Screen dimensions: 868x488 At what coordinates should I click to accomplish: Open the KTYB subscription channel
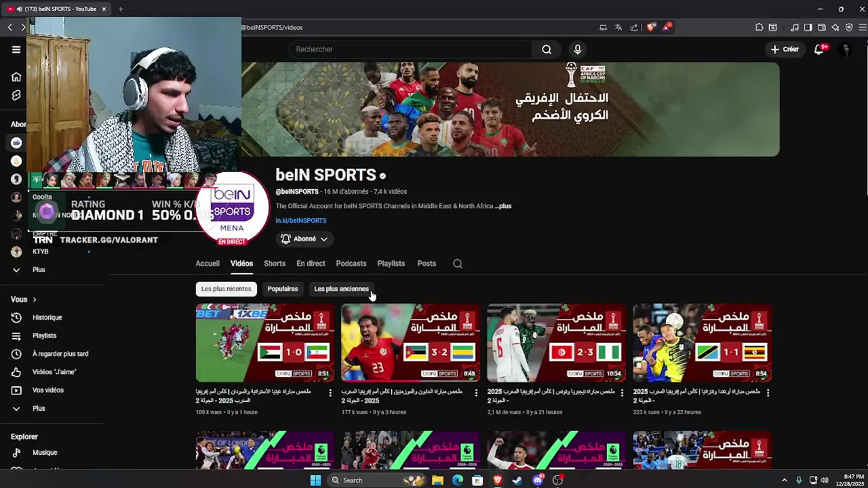[x=41, y=251]
